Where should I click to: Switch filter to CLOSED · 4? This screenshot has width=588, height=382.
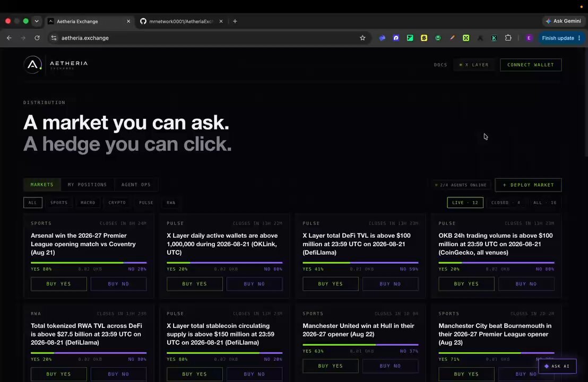(x=506, y=203)
